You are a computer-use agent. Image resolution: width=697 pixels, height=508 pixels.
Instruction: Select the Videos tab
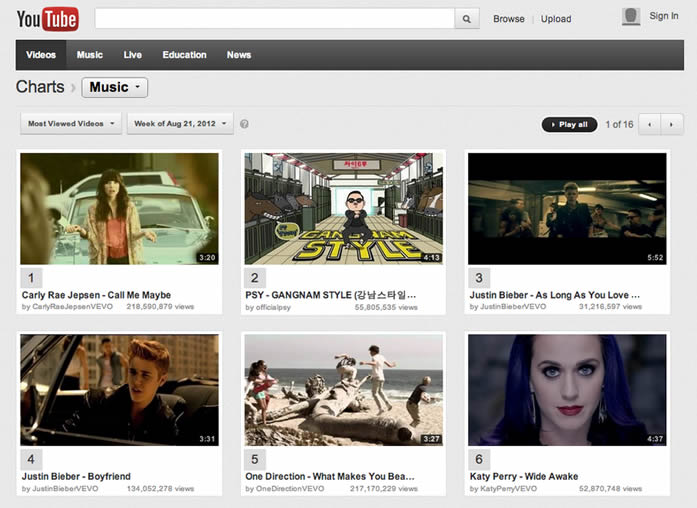[41, 55]
